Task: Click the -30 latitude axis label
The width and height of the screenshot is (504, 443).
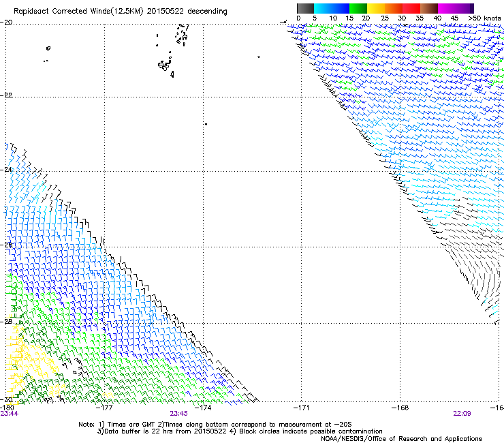Action: point(6,399)
